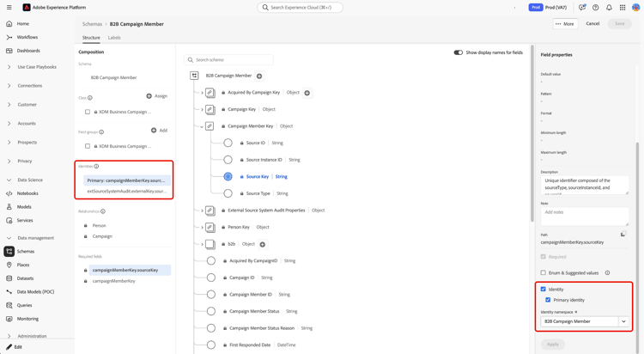Expand the Person Key object
Image resolution: width=644 pixels, height=354 pixels.
[x=202, y=228]
